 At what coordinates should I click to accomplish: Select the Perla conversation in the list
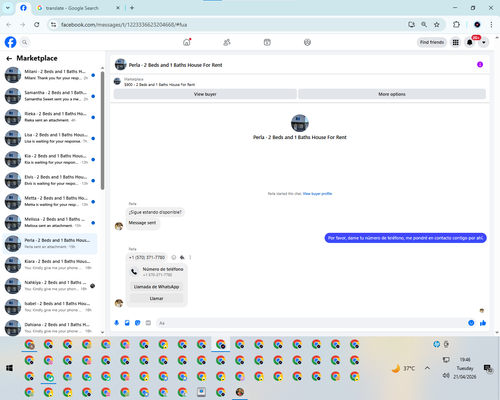50,243
